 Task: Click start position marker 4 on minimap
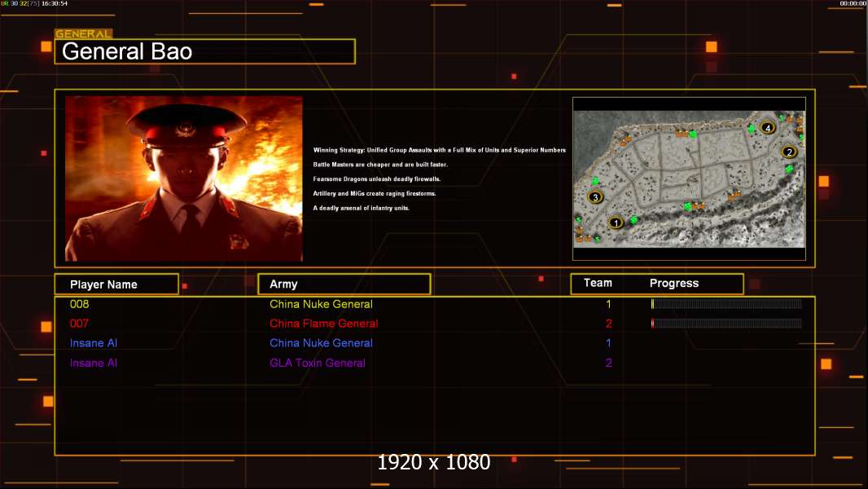[x=767, y=128]
